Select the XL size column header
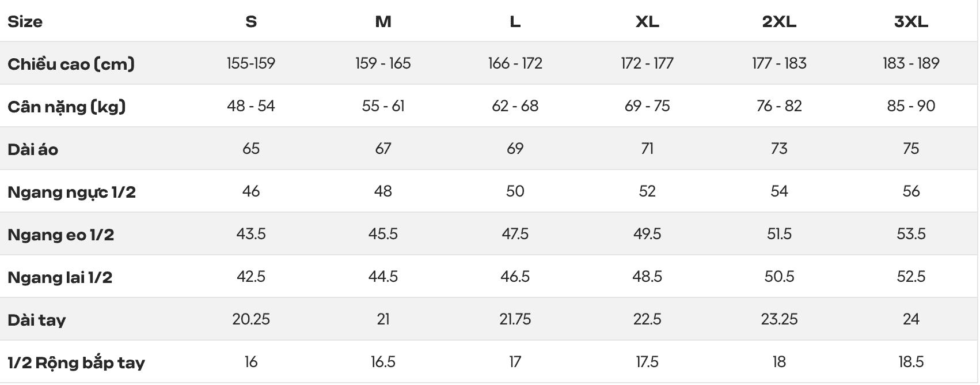This screenshot has width=980, height=385. click(647, 22)
